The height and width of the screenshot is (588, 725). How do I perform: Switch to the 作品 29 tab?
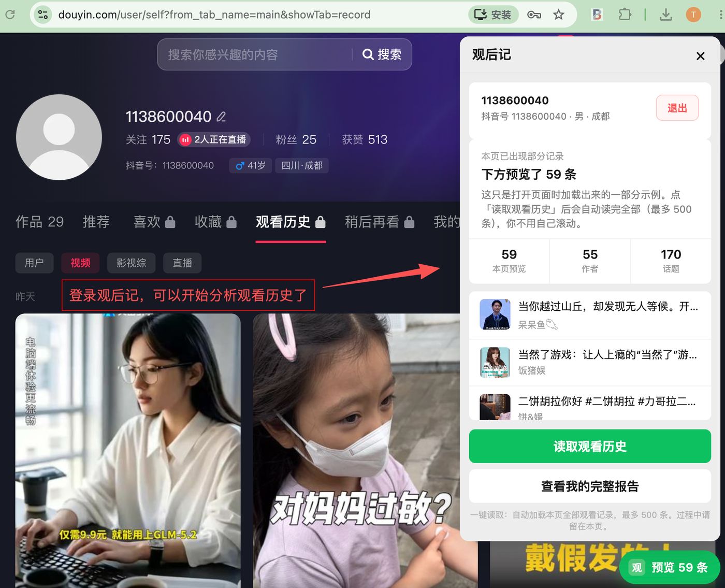pos(40,222)
